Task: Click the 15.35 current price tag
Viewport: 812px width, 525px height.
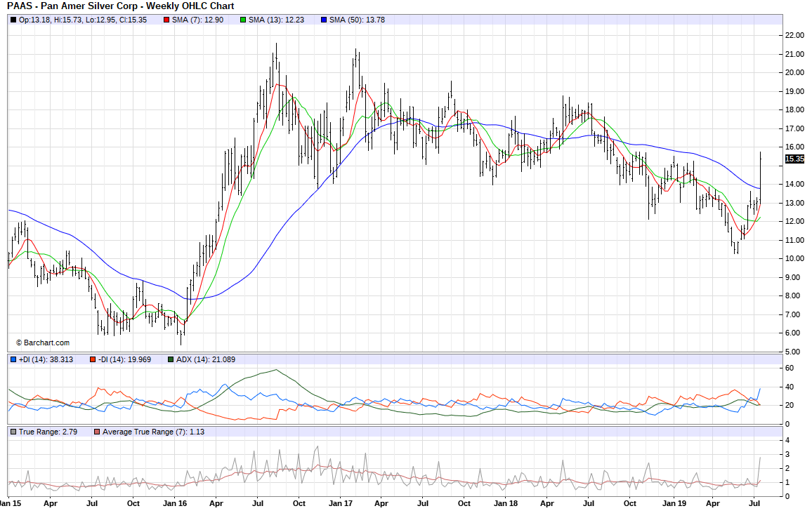Action: pyautogui.click(x=794, y=159)
